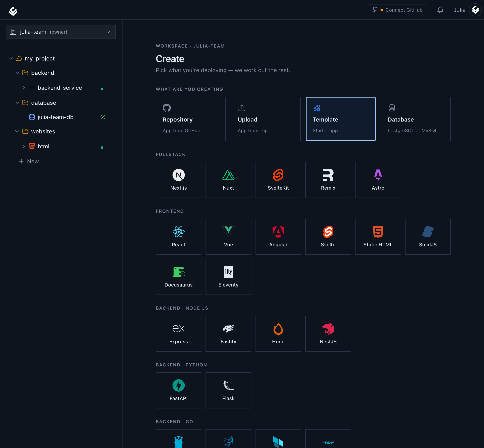Screen dimensions: 484x448
Task: Open julia-team-db in the sidebar
Action: (x=56, y=117)
